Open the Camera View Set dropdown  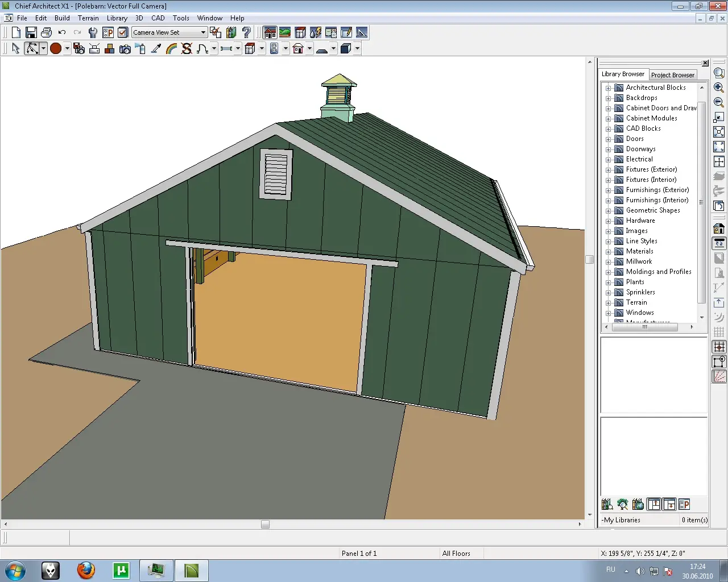click(x=203, y=33)
